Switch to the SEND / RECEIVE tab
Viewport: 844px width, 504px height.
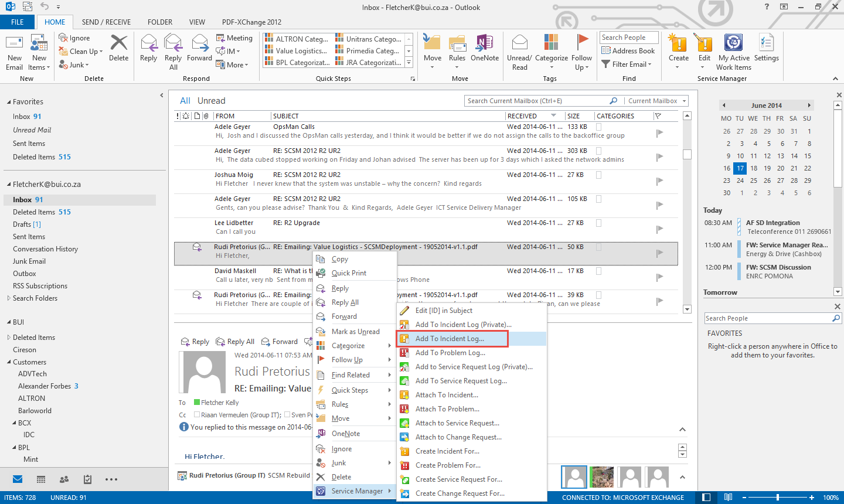tap(106, 22)
